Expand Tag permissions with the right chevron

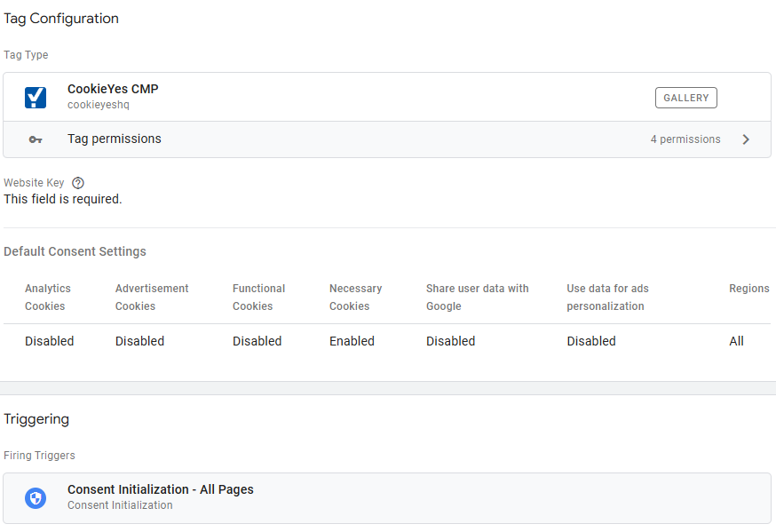tap(746, 139)
